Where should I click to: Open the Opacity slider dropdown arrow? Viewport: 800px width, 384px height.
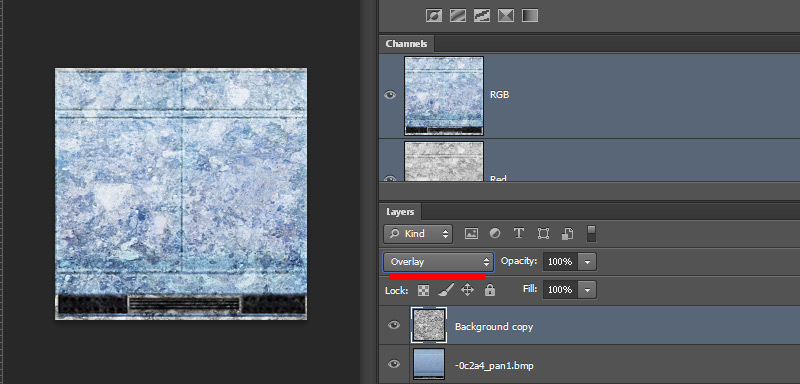(588, 262)
